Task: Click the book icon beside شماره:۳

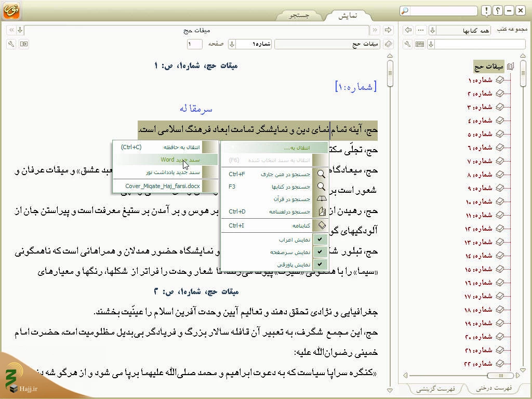Action: pos(500,107)
